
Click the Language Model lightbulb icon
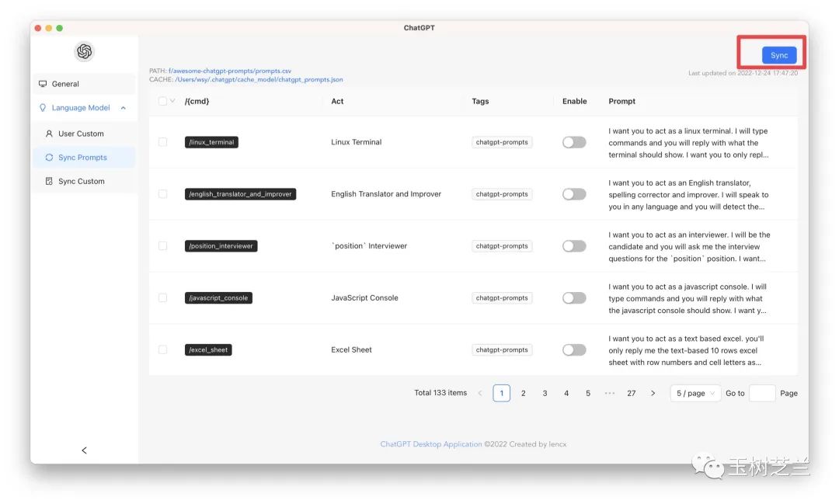(43, 107)
